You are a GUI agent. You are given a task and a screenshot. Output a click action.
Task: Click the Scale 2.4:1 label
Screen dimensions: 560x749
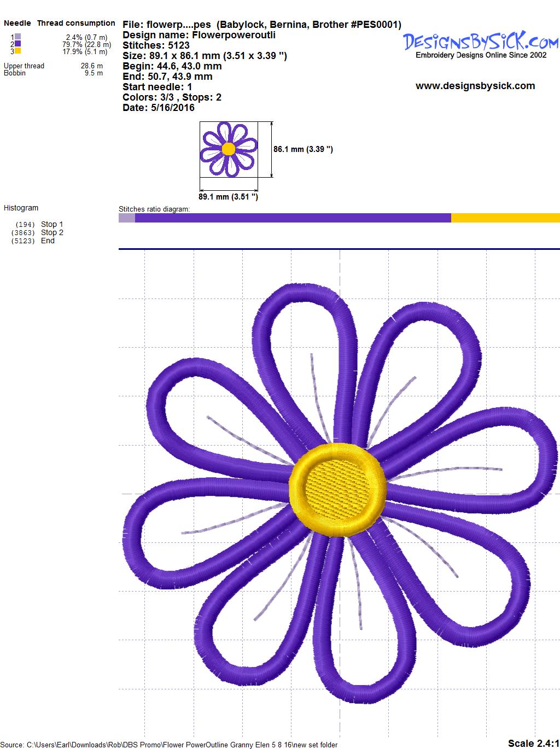533,743
